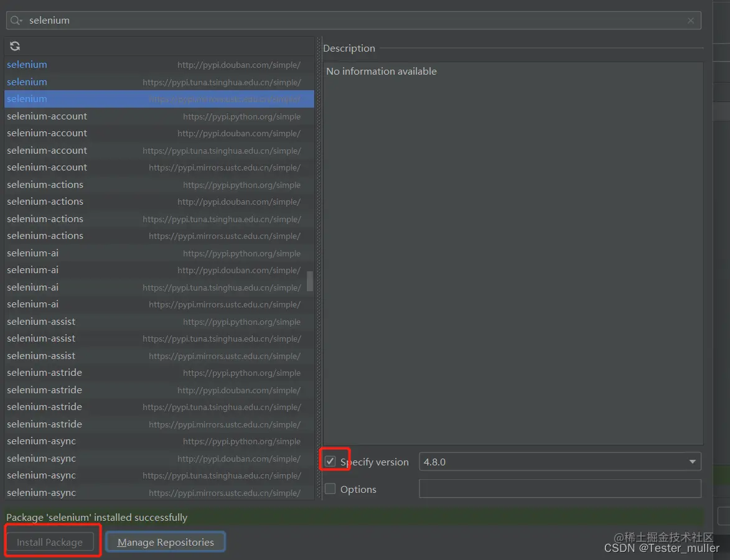Image resolution: width=730 pixels, height=560 pixels.
Task: Select selenium-ai from pypi.python.org
Action: pyautogui.click(x=159, y=253)
